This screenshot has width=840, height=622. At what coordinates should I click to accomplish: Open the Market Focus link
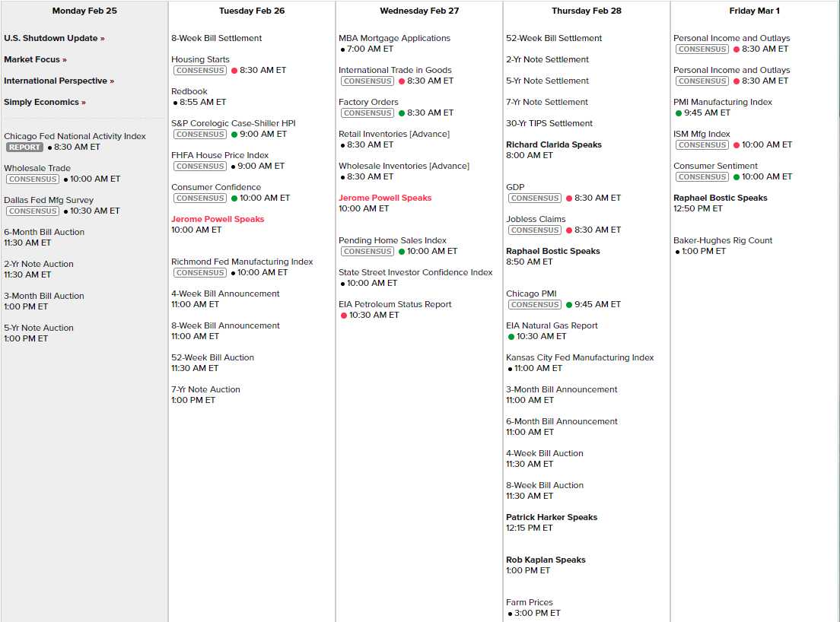point(35,59)
